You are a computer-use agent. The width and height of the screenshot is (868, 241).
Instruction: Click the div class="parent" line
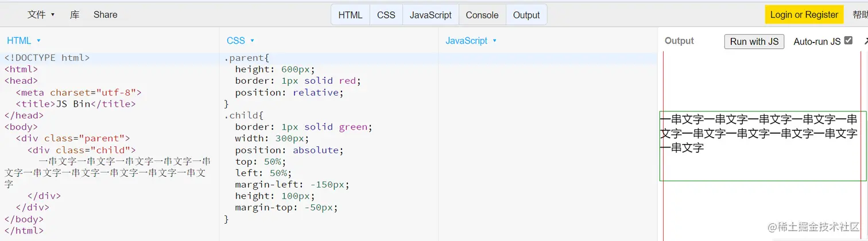[x=73, y=138]
